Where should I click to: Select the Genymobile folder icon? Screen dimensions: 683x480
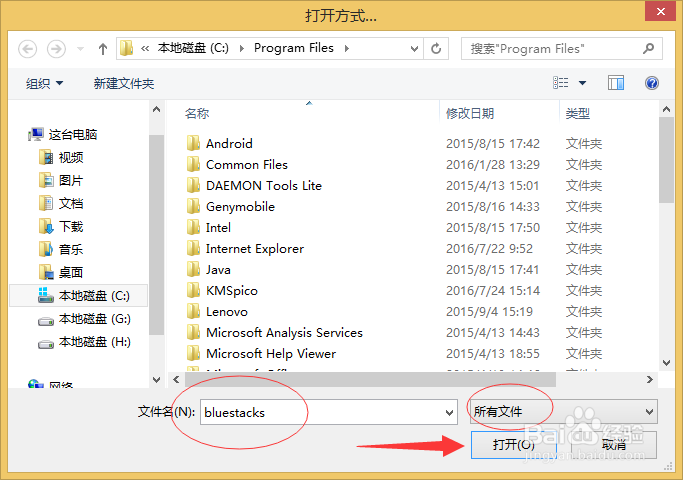click(x=193, y=206)
